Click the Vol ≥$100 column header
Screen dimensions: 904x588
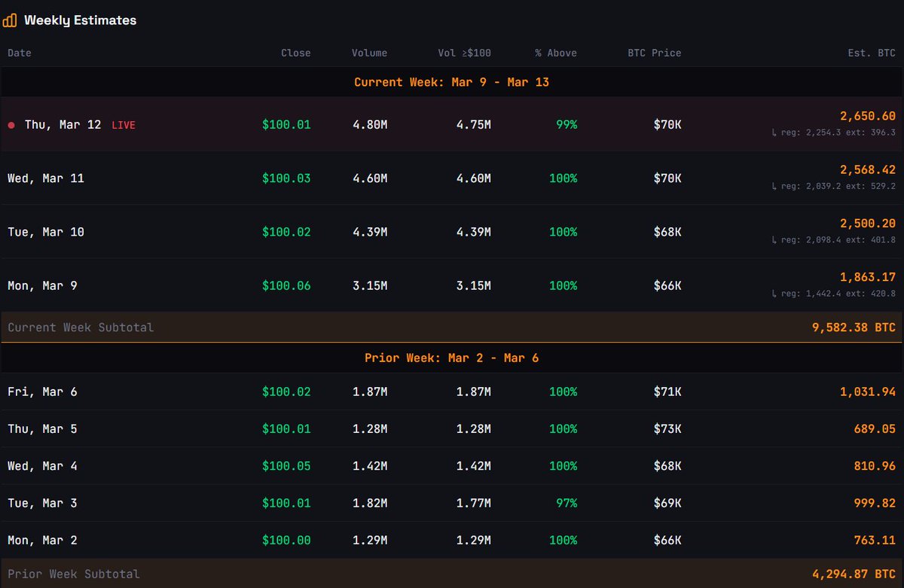coord(464,53)
